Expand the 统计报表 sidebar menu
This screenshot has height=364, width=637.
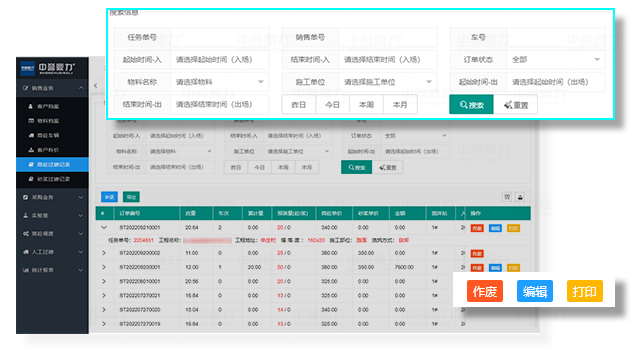[52, 270]
